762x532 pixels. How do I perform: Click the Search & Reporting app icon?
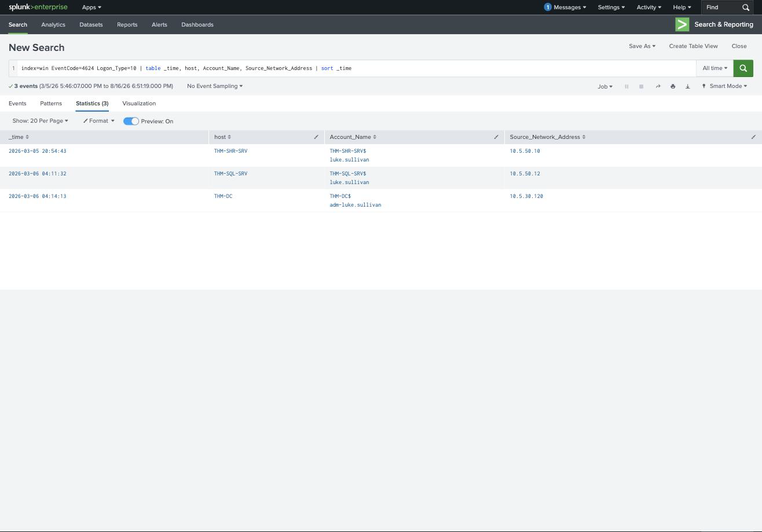point(682,24)
